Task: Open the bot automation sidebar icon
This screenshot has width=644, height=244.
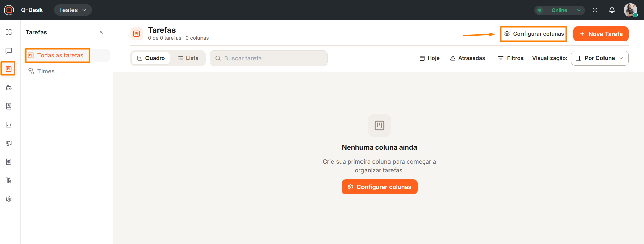Action: [x=9, y=88]
